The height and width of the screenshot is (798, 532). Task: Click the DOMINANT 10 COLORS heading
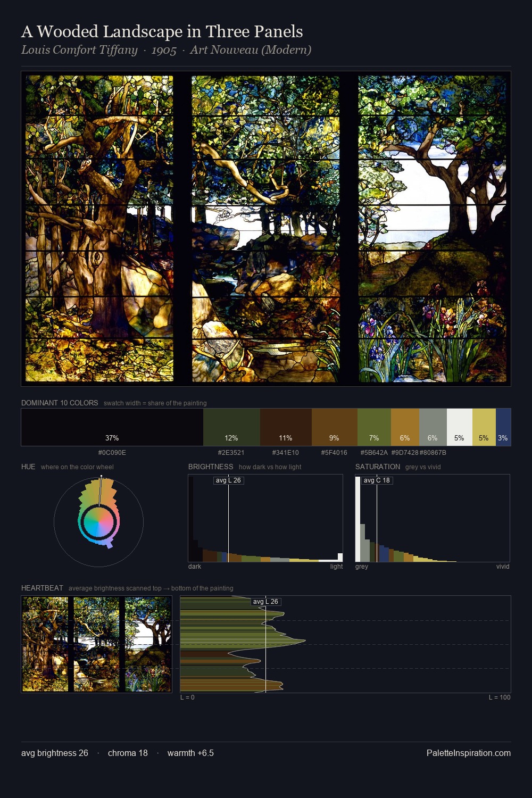[60, 403]
